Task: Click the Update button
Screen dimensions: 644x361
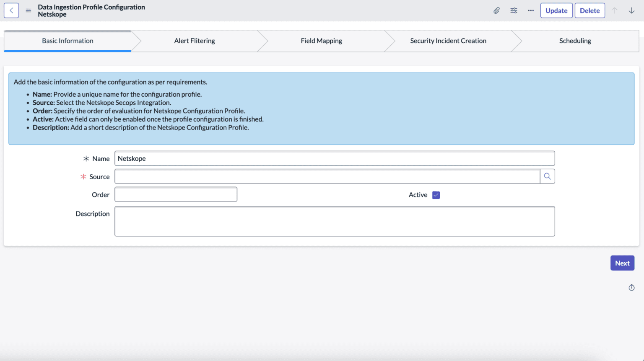Action: pyautogui.click(x=556, y=10)
